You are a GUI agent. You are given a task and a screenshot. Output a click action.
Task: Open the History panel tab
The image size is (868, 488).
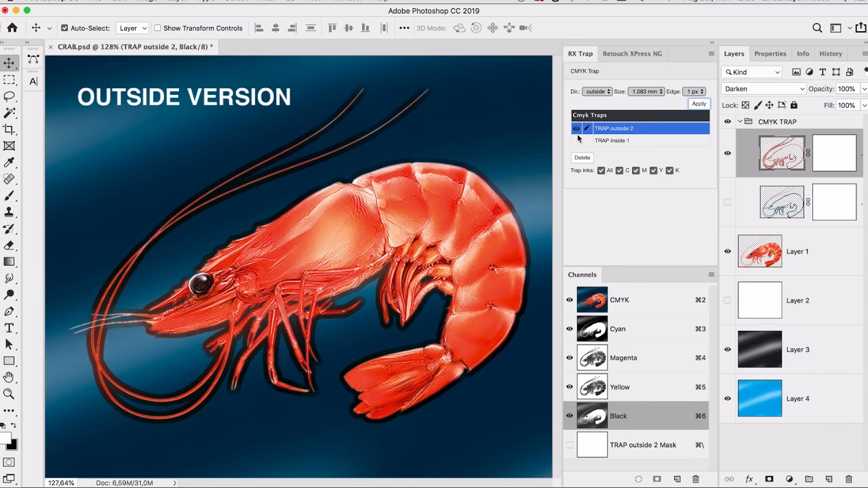click(x=831, y=54)
